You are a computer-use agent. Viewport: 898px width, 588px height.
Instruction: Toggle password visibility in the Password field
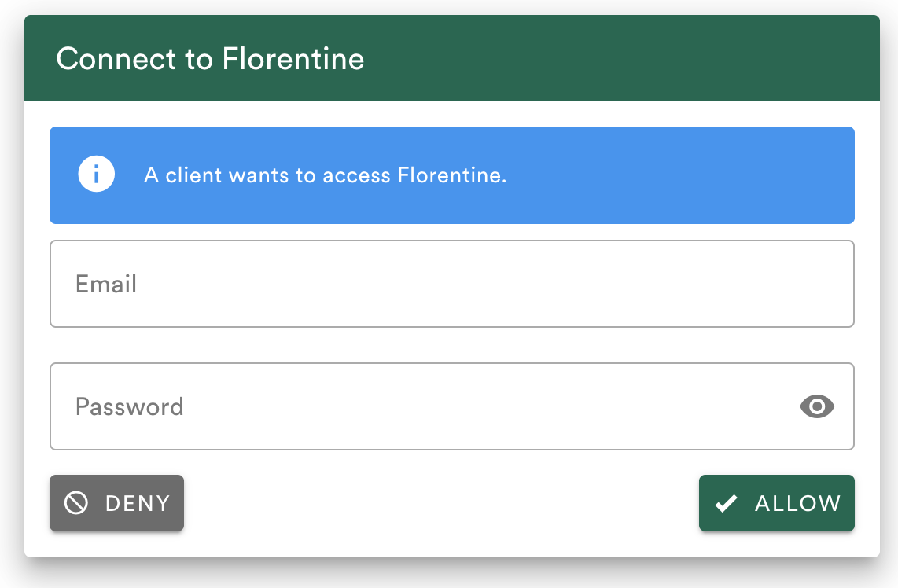(x=817, y=406)
